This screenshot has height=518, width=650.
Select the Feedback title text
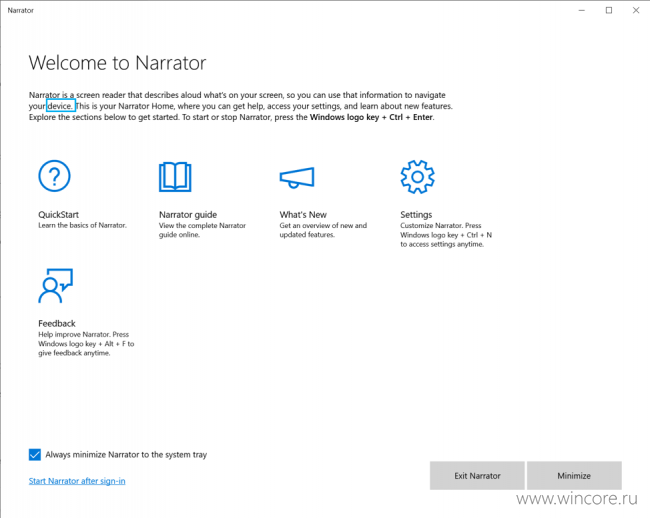click(x=57, y=323)
